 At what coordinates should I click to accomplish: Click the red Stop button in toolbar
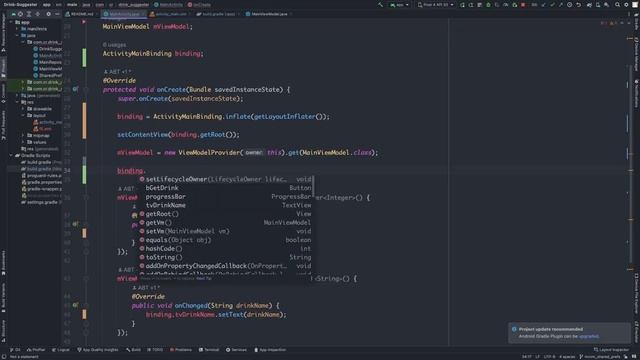click(x=523, y=5)
